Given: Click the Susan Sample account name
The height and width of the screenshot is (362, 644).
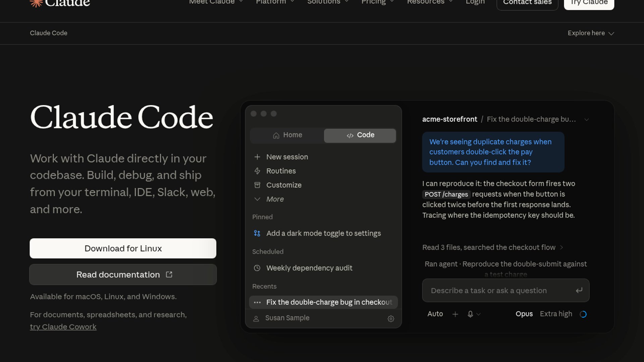Looking at the screenshot, I should (x=287, y=318).
